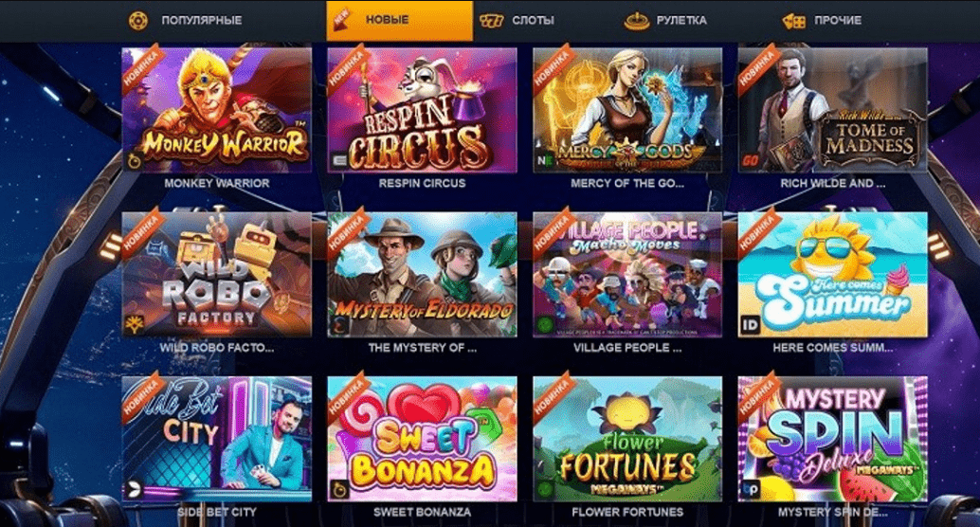Viewport: 980px width, 527px height.
Task: Click the NEW badge icon on Новые tab
Action: [x=342, y=17]
